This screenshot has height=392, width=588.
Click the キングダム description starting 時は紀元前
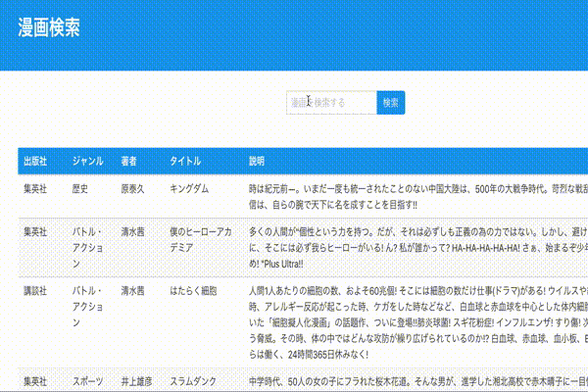point(418,197)
